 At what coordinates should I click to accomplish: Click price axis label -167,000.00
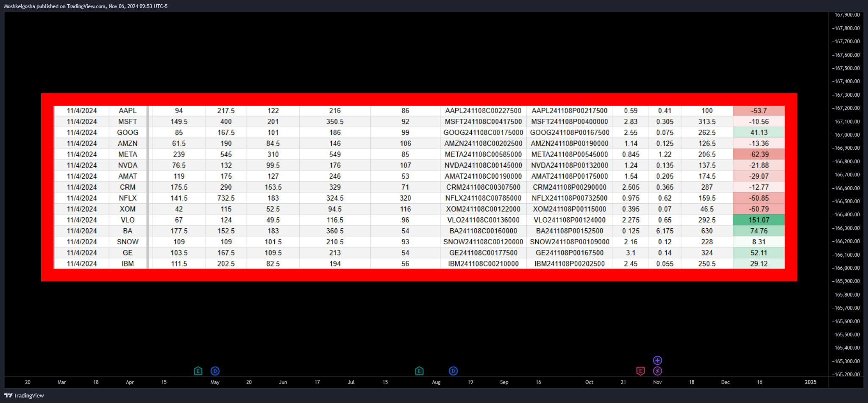point(846,135)
